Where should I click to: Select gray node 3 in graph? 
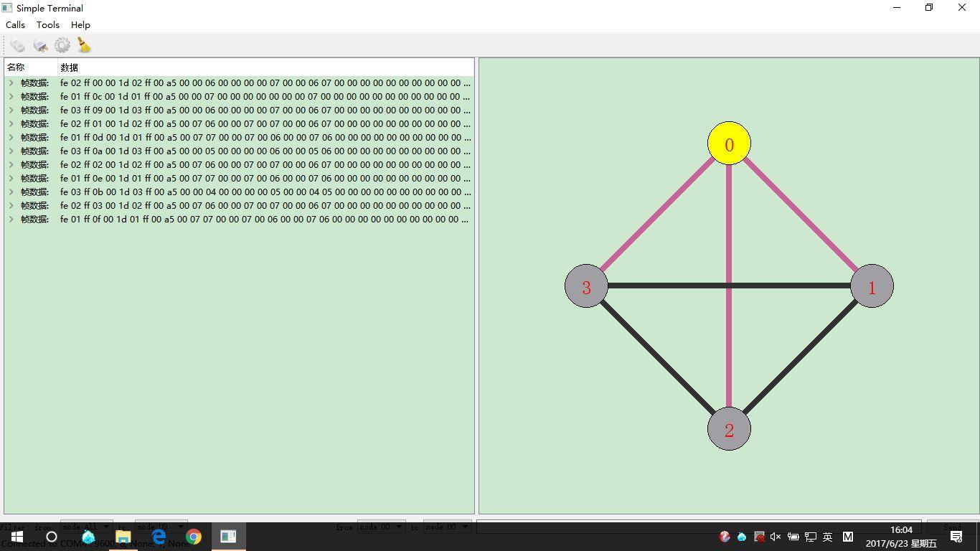[x=586, y=286]
